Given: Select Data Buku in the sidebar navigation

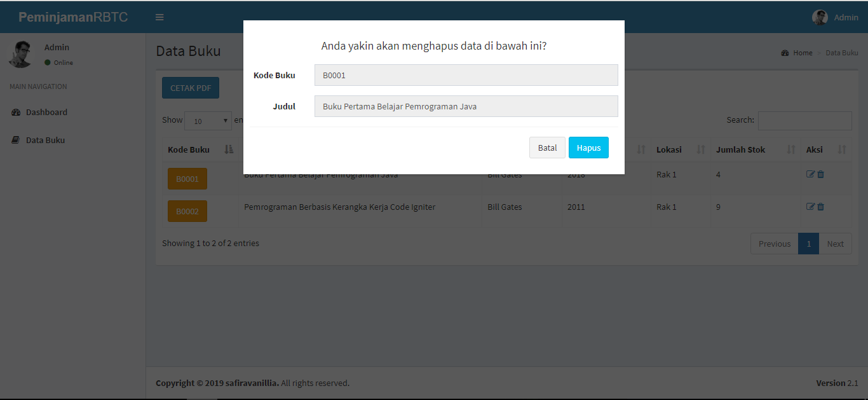Looking at the screenshot, I should (44, 139).
